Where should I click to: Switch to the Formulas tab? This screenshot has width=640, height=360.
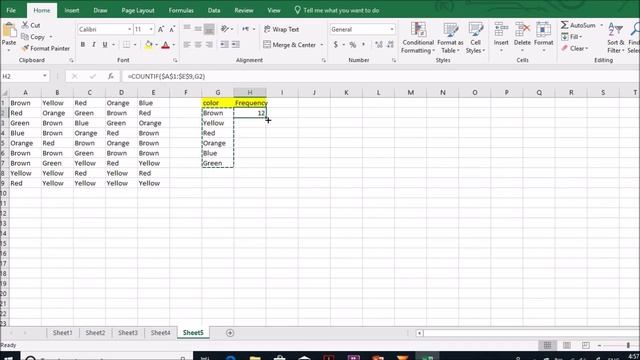(x=181, y=10)
